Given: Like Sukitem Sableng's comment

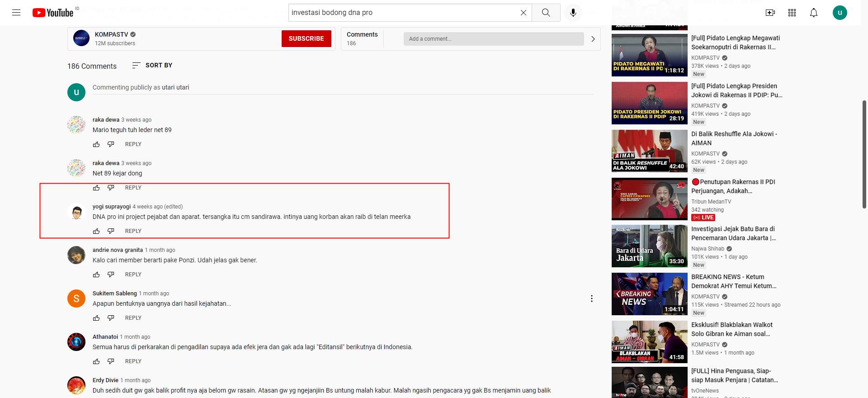Looking at the screenshot, I should [96, 318].
